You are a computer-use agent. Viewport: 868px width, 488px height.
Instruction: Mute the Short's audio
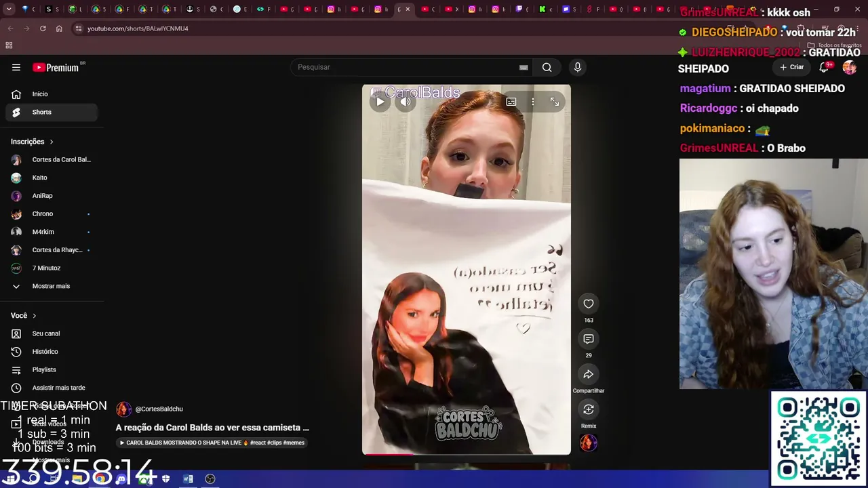coord(406,102)
